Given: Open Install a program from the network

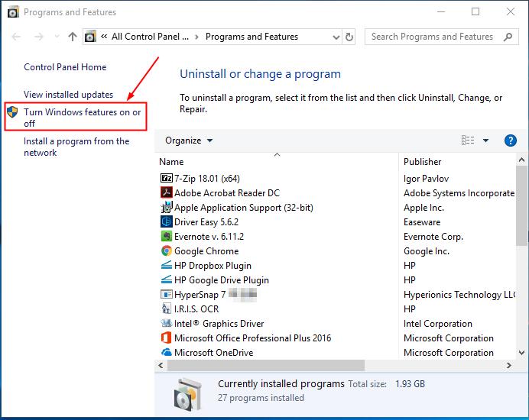Looking at the screenshot, I should click(76, 147).
